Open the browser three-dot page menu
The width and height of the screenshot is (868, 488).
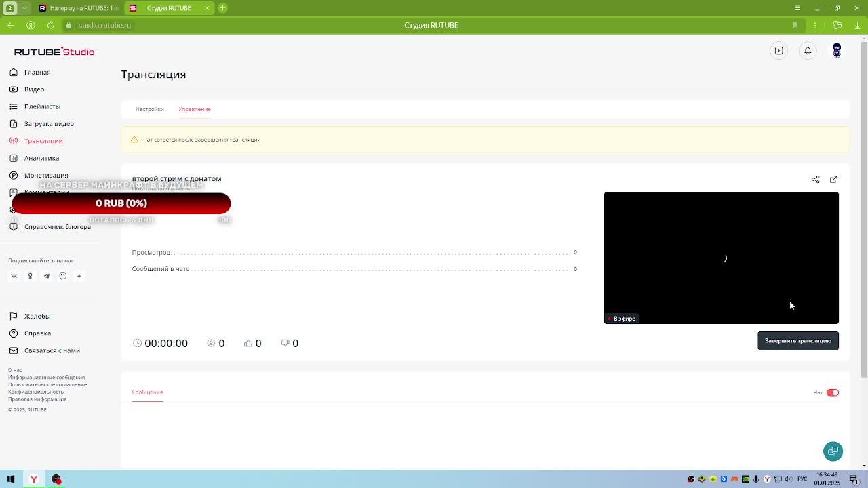[x=815, y=25]
